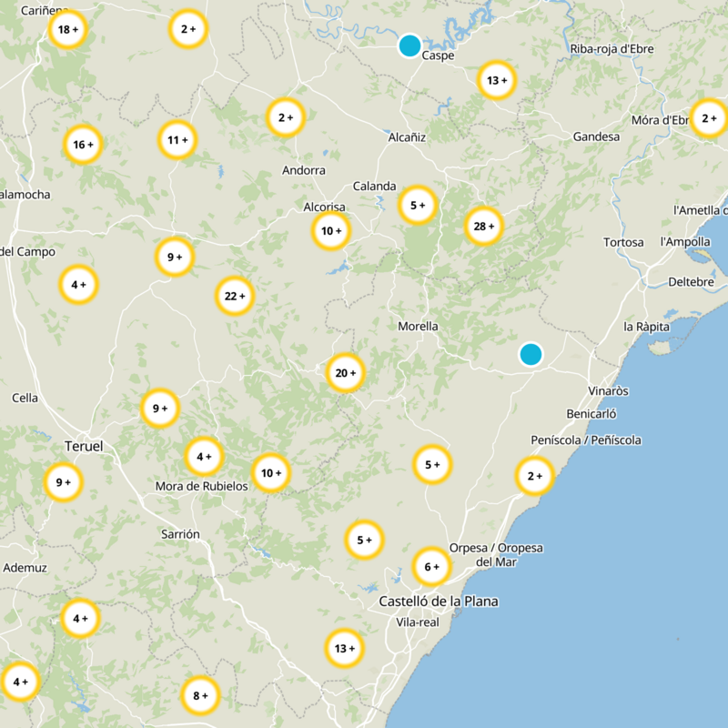Click the 13+ cluster south of Castelló
728x728 pixels.
343,647
